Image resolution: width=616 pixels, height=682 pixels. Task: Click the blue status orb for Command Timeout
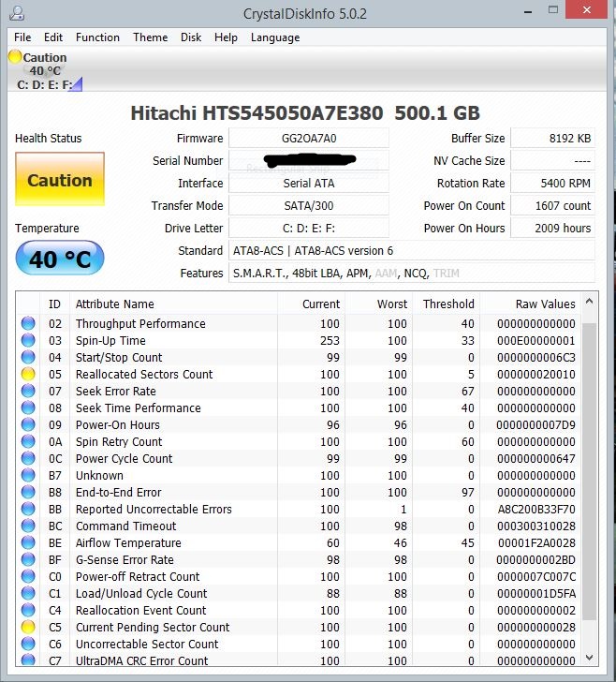pos(28,526)
